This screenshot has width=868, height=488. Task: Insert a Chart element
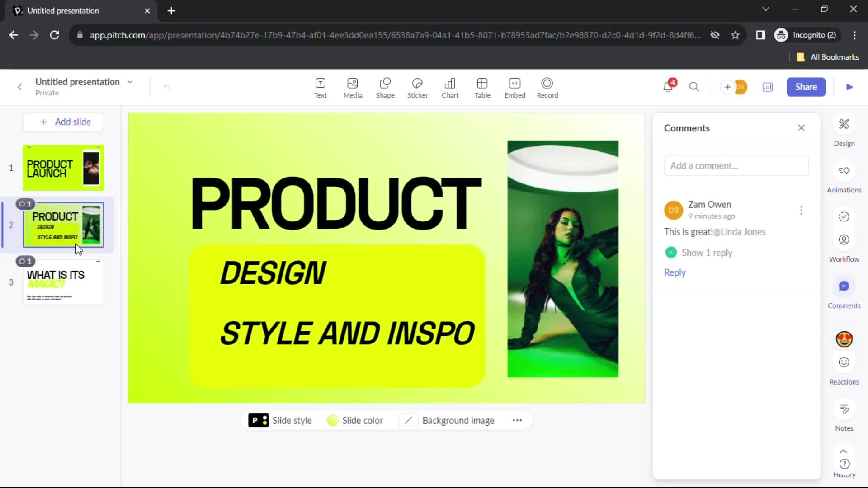pos(451,87)
